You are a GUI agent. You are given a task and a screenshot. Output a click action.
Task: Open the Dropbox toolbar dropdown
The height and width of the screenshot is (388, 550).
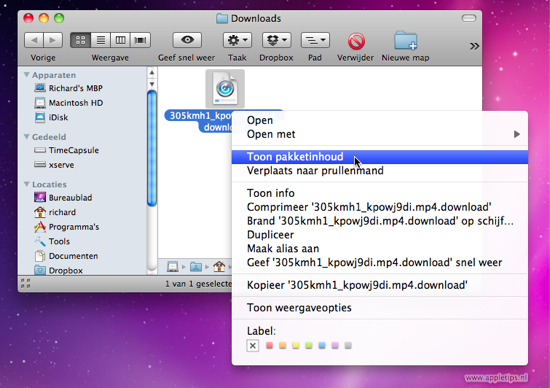click(276, 40)
